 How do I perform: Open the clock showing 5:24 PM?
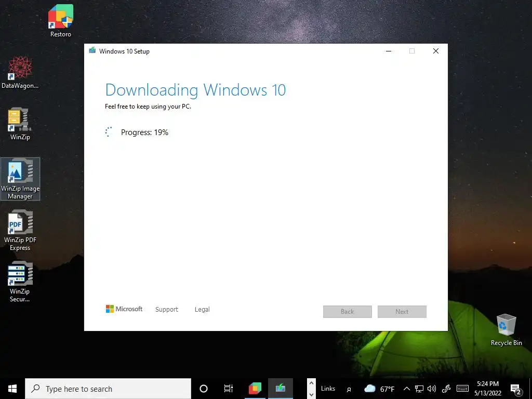487,389
